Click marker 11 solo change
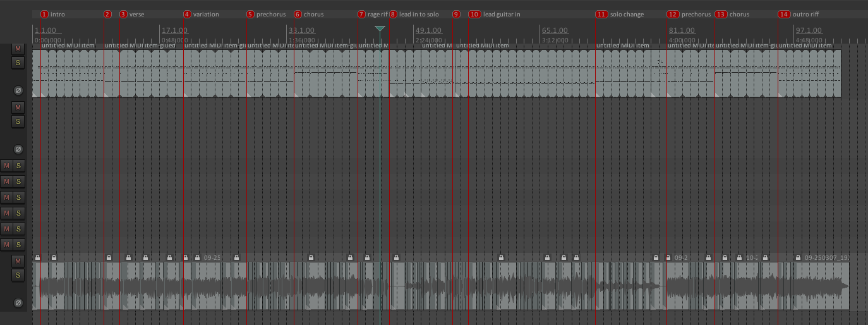Image resolution: width=868 pixels, height=325 pixels. [601, 14]
